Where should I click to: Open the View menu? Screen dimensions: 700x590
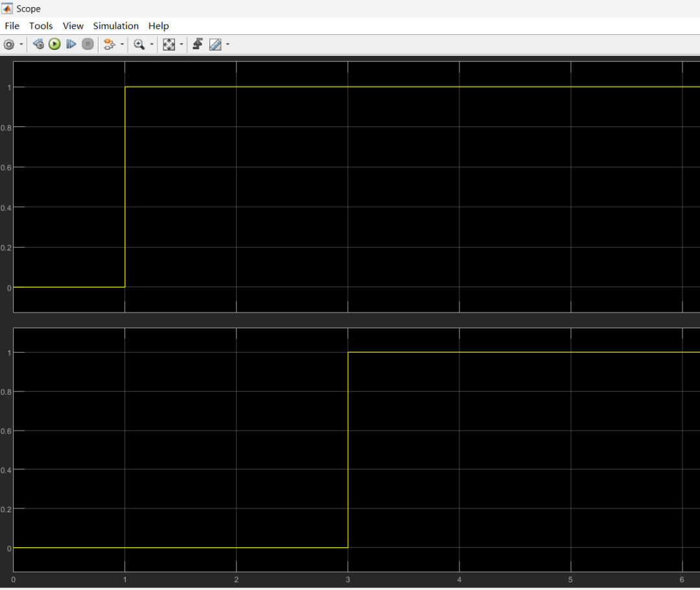click(x=73, y=26)
